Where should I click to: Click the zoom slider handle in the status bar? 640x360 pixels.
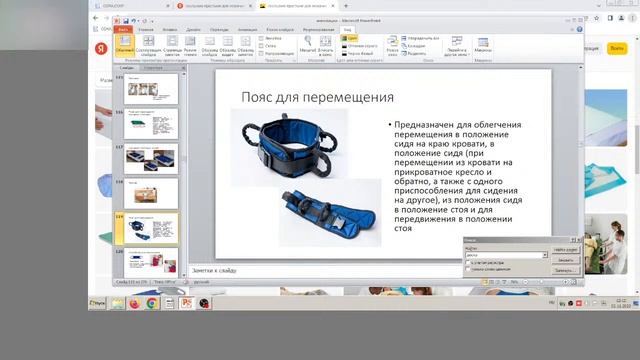tap(542, 282)
